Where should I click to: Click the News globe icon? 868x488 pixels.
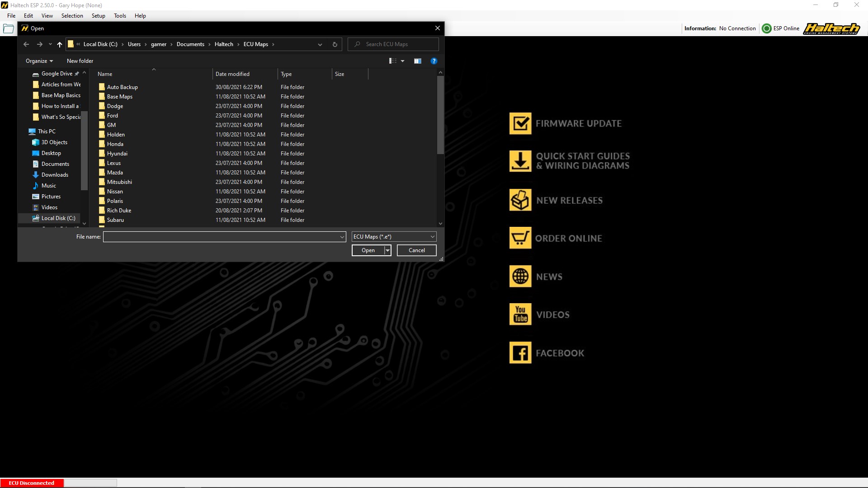[x=520, y=277]
